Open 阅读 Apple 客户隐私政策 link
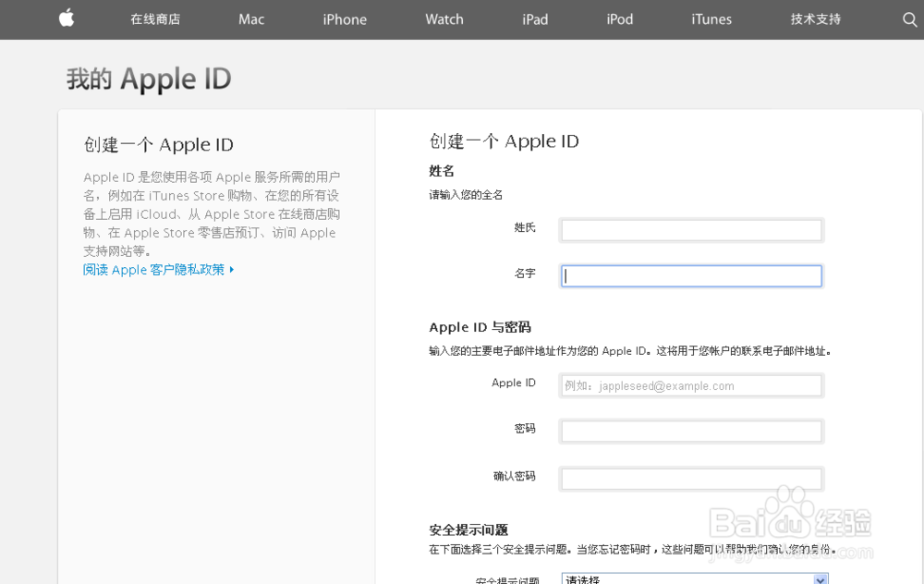Image resolution: width=924 pixels, height=584 pixels. click(x=153, y=270)
